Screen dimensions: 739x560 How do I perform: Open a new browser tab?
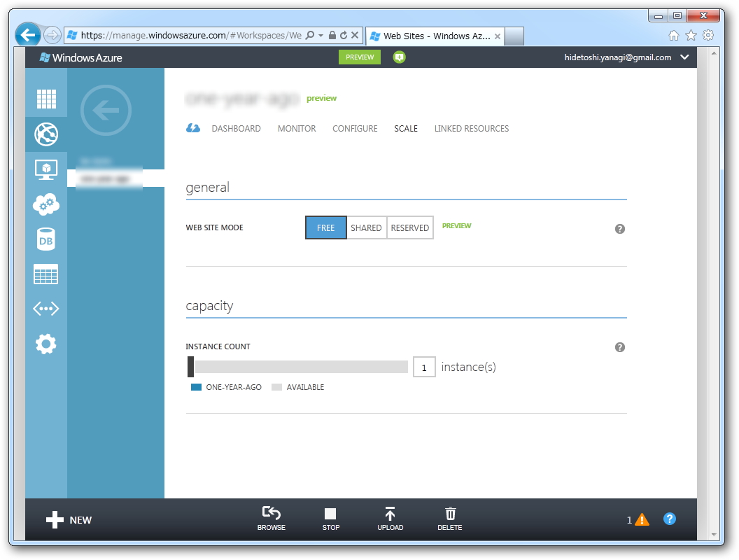(x=514, y=36)
